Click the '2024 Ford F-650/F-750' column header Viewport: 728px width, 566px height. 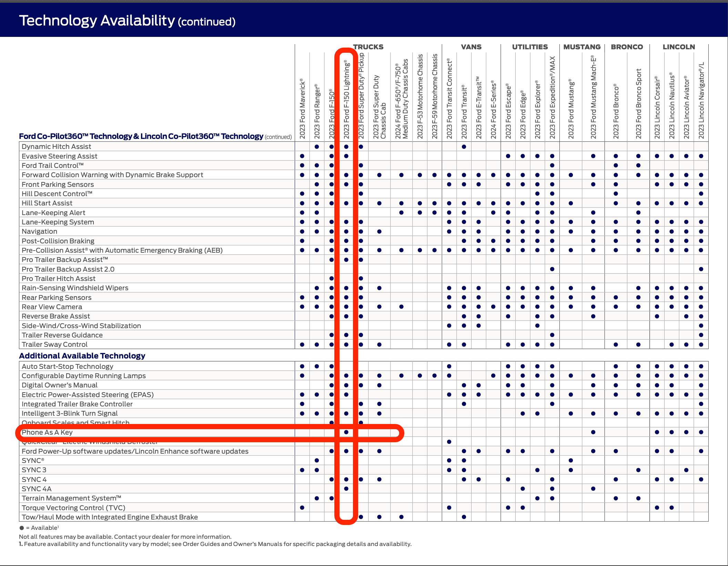pos(402,99)
